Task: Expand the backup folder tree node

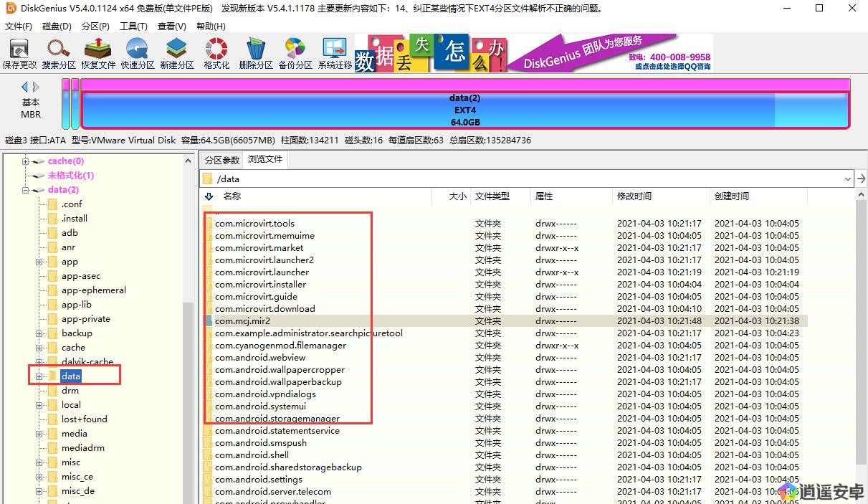Action: point(39,333)
